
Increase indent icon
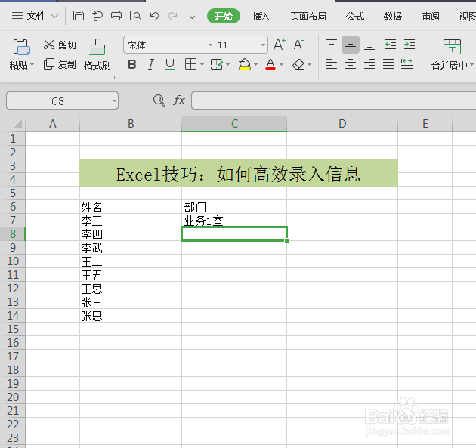tap(410, 45)
